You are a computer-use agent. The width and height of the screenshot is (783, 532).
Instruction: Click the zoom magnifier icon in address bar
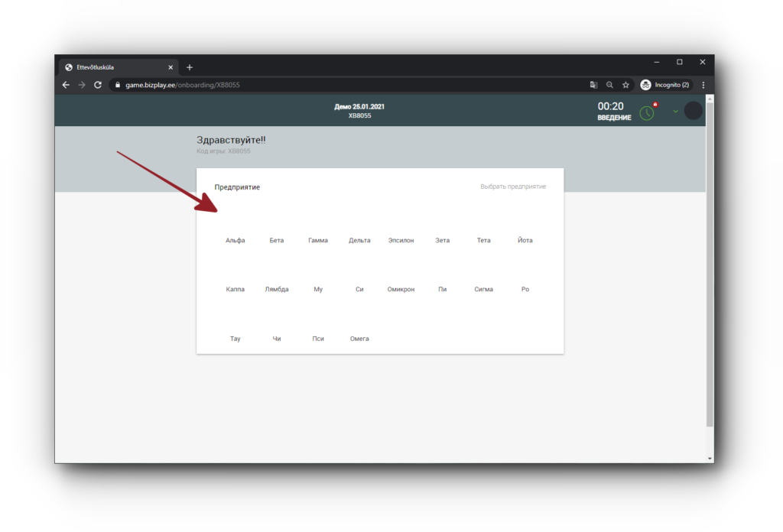[x=609, y=85]
